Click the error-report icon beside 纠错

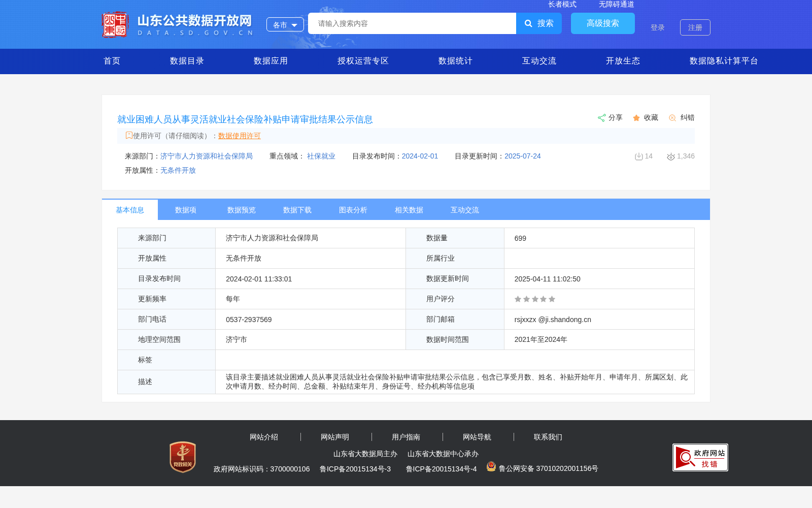click(672, 118)
